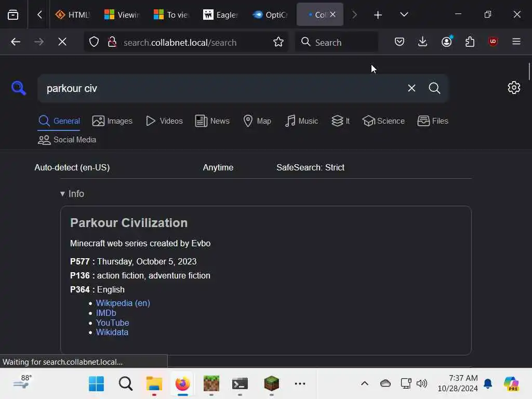Select the News search category

pyautogui.click(x=212, y=121)
